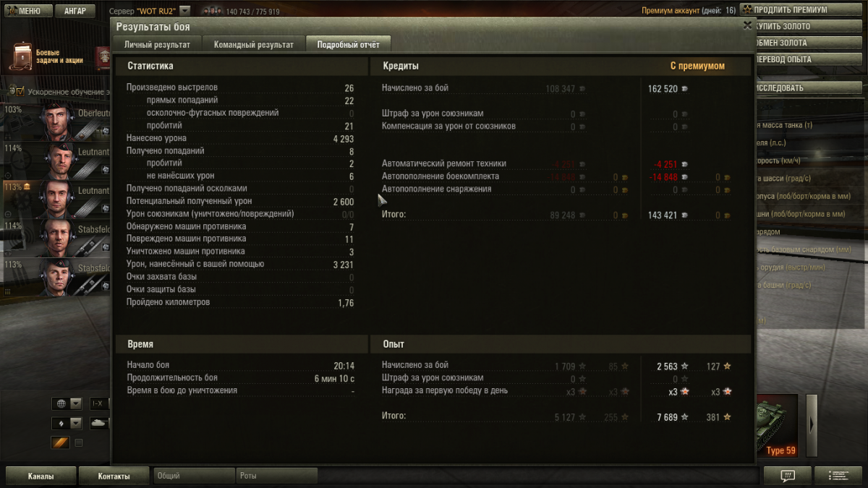Select the Общий chat channel field
Screen dimensions: 868x488
pos(194,476)
